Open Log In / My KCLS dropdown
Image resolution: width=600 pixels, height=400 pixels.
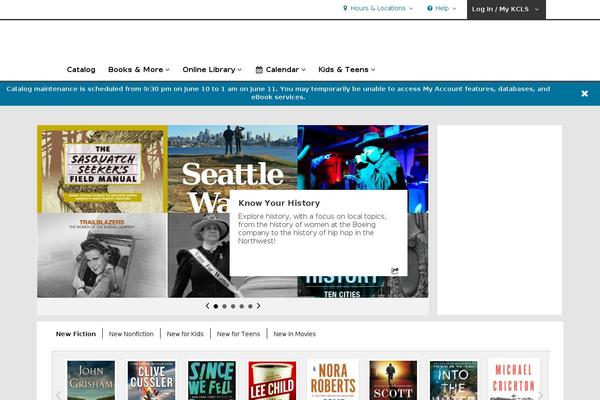click(506, 9)
